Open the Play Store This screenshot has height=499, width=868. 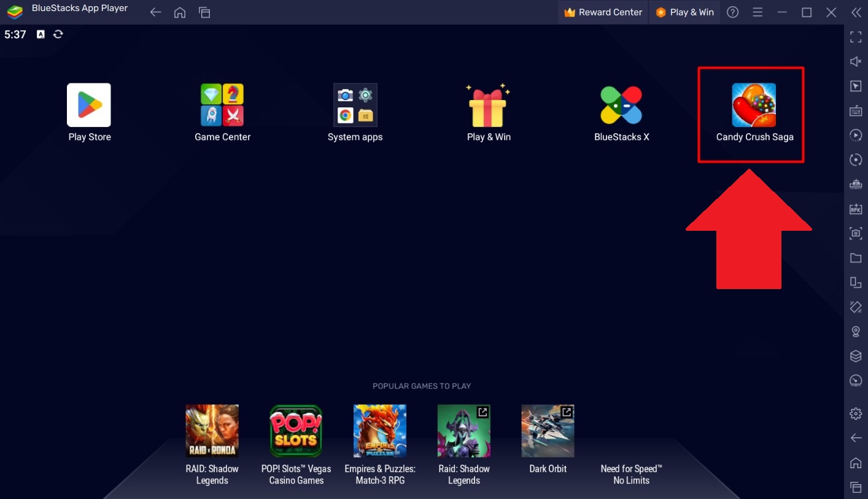click(x=89, y=104)
